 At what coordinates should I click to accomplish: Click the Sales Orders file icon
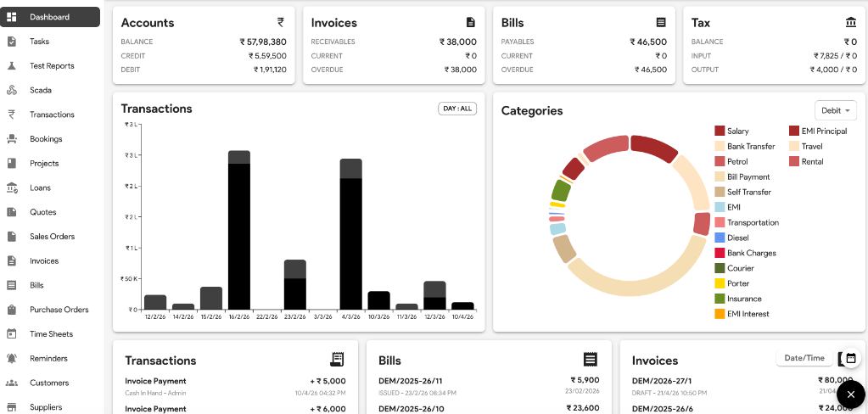coord(11,237)
